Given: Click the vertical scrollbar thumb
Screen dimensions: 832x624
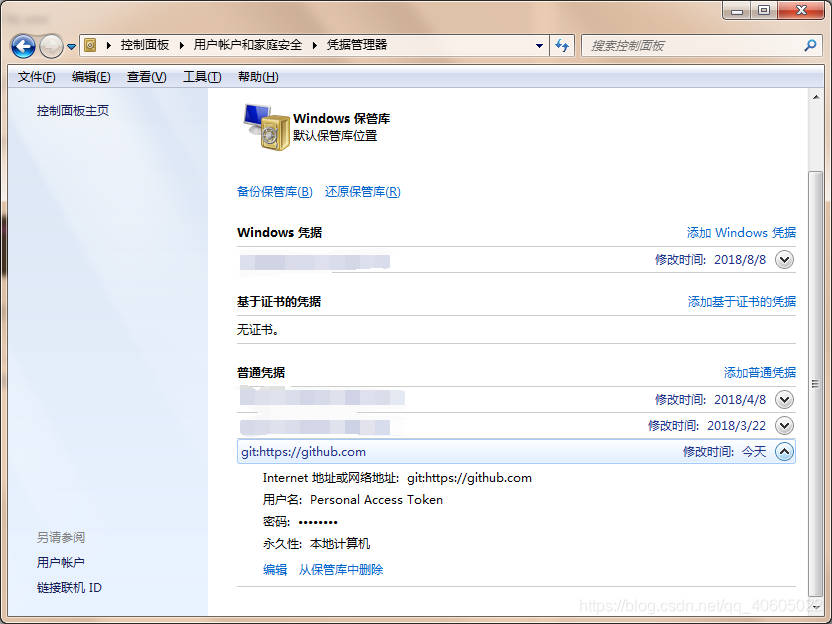Looking at the screenshot, I should [816, 384].
